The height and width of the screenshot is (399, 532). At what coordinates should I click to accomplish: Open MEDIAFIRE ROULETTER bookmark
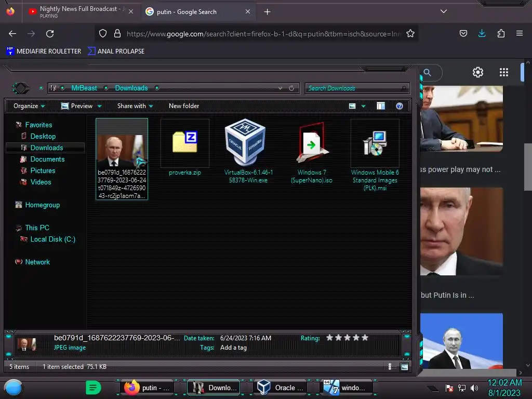pyautogui.click(x=44, y=51)
